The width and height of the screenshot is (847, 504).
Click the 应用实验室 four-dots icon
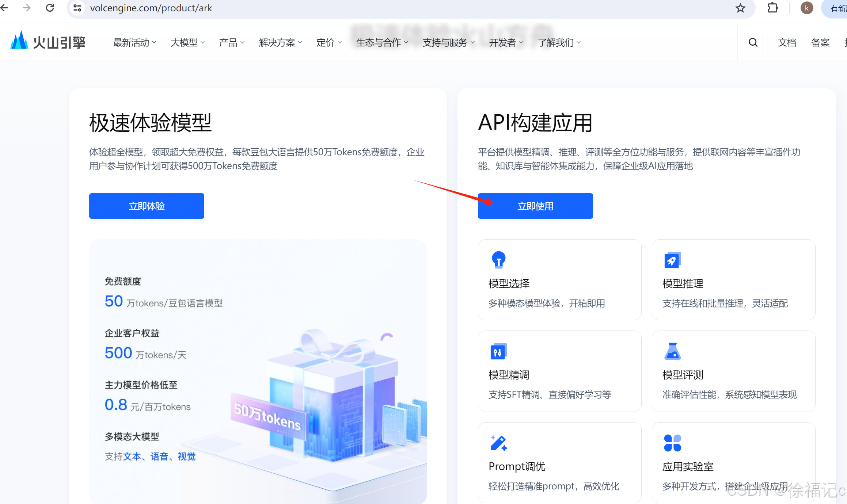click(x=672, y=443)
